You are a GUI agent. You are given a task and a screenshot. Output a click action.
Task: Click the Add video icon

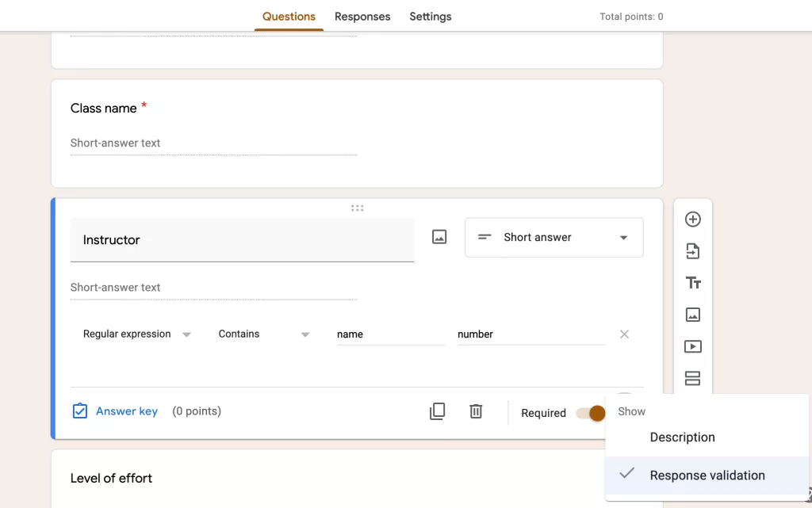[692, 346]
